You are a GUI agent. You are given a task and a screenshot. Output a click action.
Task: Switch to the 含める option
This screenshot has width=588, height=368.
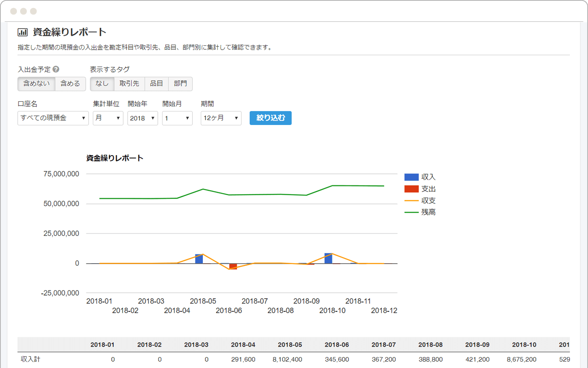click(x=70, y=84)
